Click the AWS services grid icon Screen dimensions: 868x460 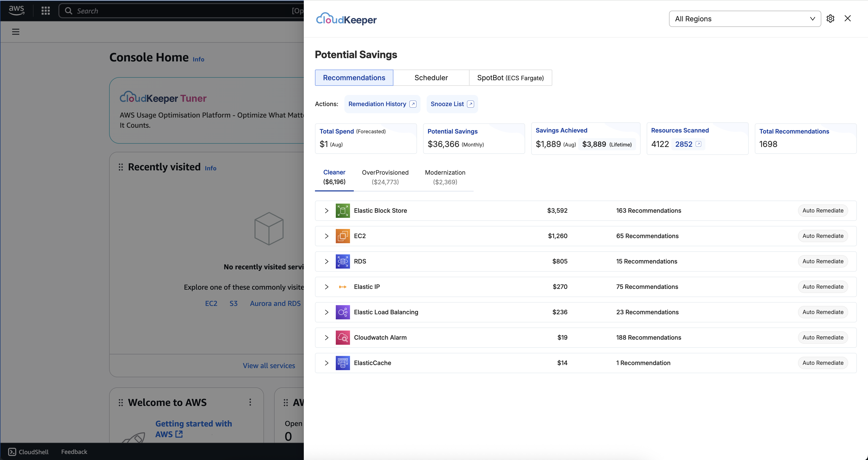tap(45, 11)
